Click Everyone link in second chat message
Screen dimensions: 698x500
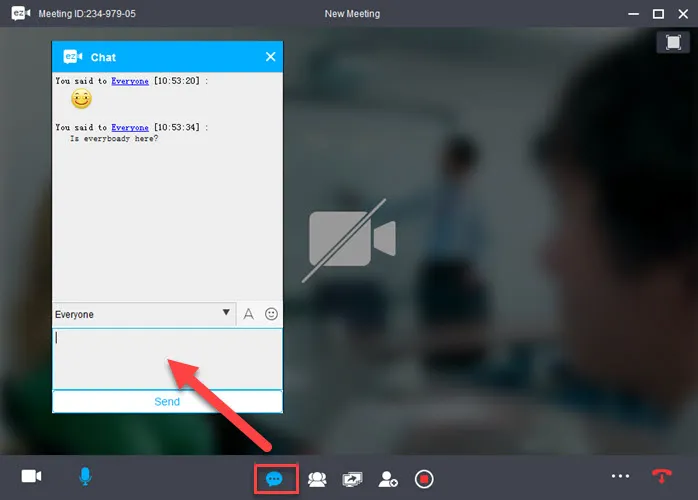click(x=130, y=127)
